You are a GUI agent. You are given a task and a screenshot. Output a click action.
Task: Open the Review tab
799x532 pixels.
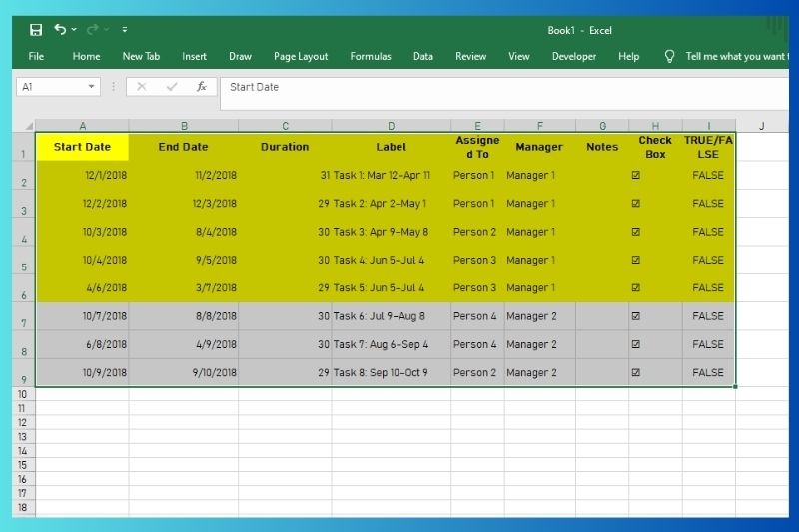tap(470, 56)
